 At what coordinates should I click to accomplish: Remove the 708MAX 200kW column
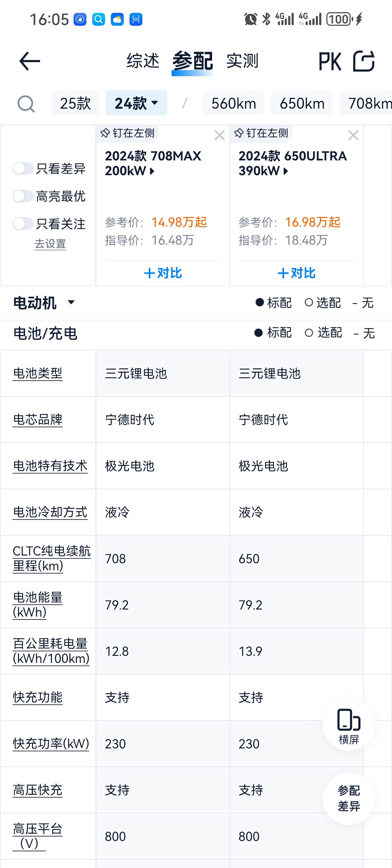tap(219, 135)
